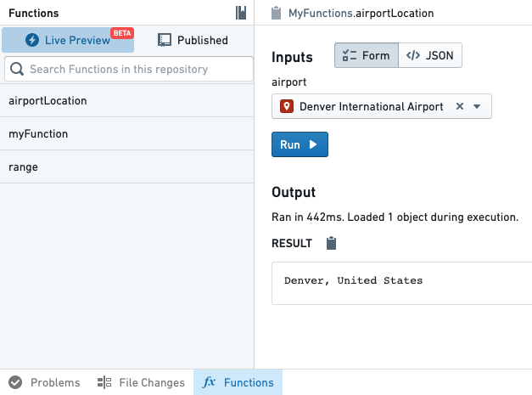The image size is (532, 395).
Task: Focus the Search Functions in this repository field
Action: (x=129, y=69)
